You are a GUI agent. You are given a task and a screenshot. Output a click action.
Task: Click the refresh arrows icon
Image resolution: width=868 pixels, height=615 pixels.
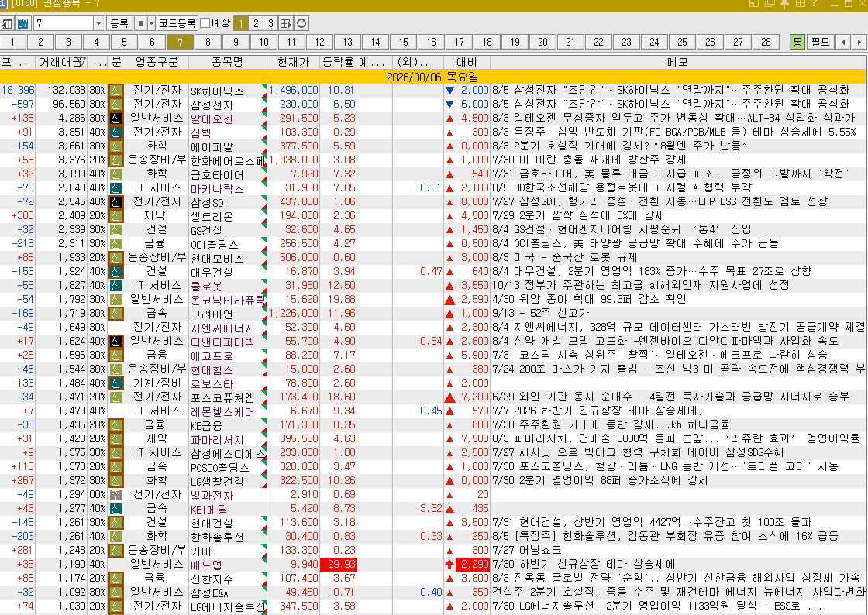coord(301,23)
